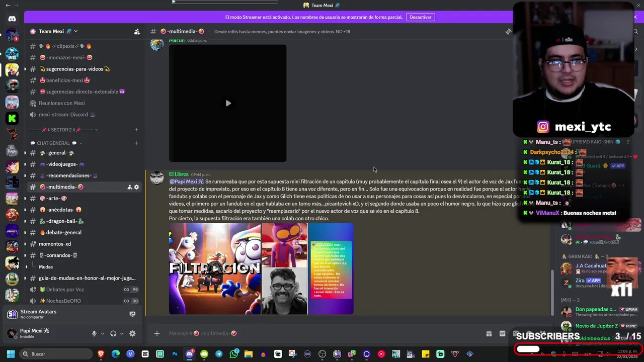Toggle headphones deafen in user panel
This screenshot has width=644, height=362.
pos(113,333)
